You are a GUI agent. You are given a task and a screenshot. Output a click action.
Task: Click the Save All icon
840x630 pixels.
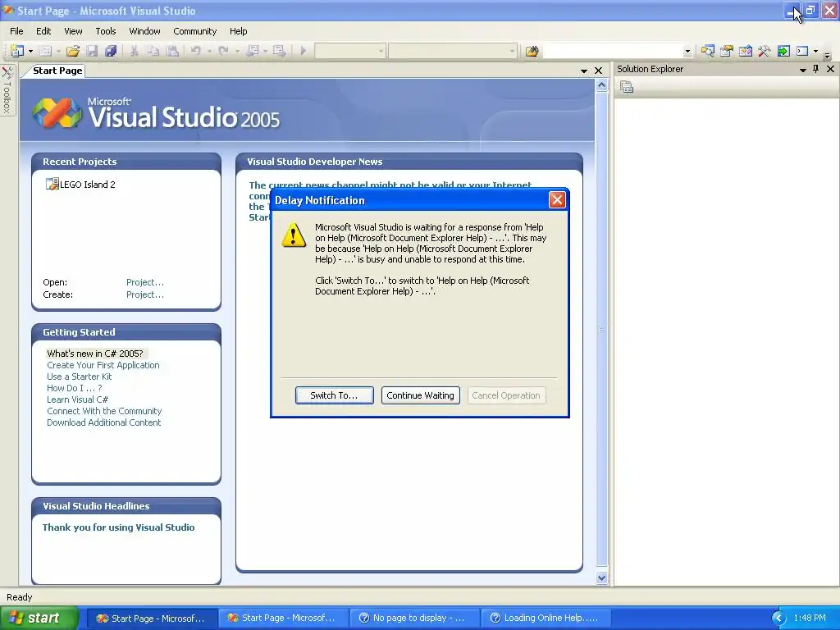pos(111,51)
